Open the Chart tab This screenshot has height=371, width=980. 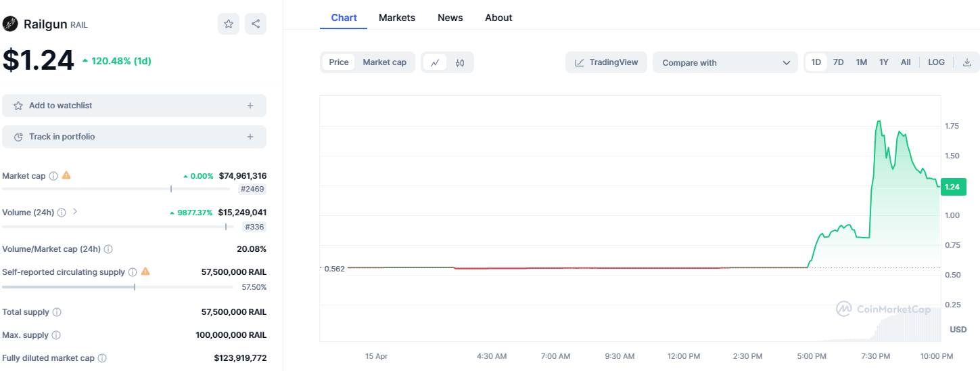click(344, 18)
